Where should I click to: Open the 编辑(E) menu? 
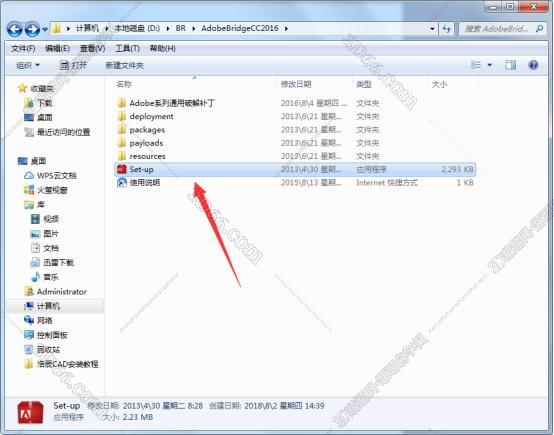pyautogui.click(x=57, y=48)
